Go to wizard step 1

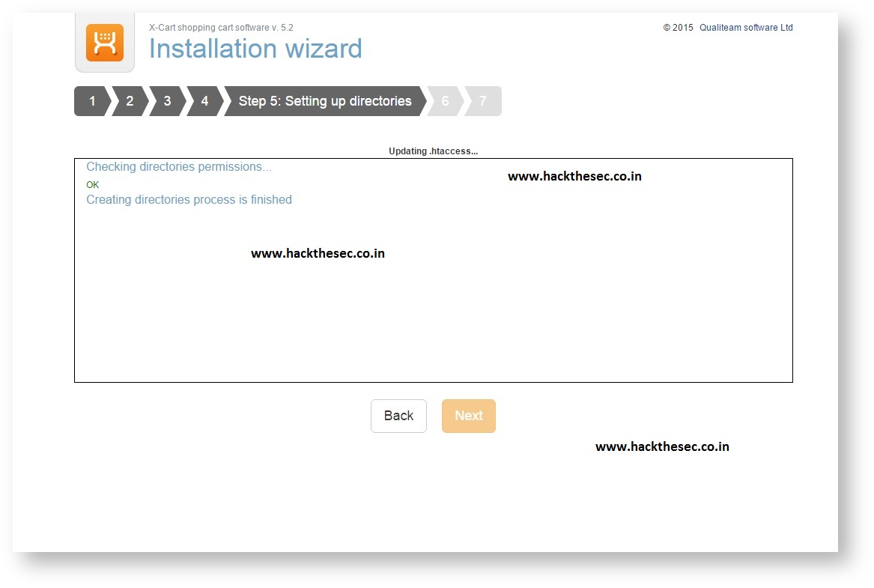pos(93,101)
